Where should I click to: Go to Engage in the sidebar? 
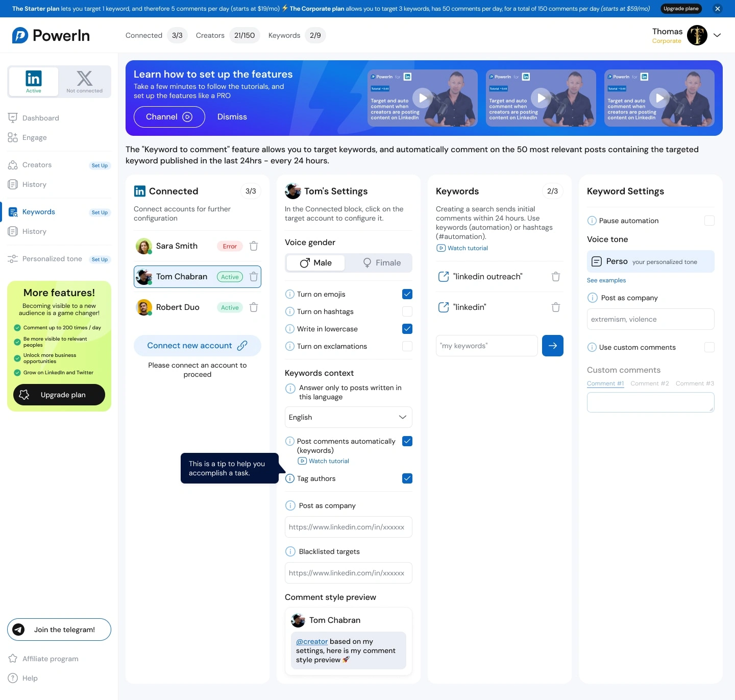pyautogui.click(x=28, y=137)
